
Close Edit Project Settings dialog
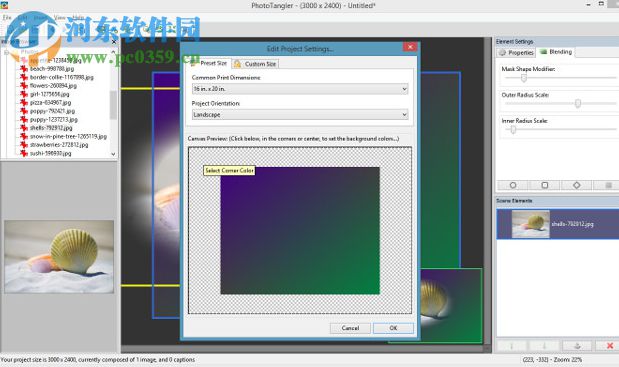tap(410, 47)
